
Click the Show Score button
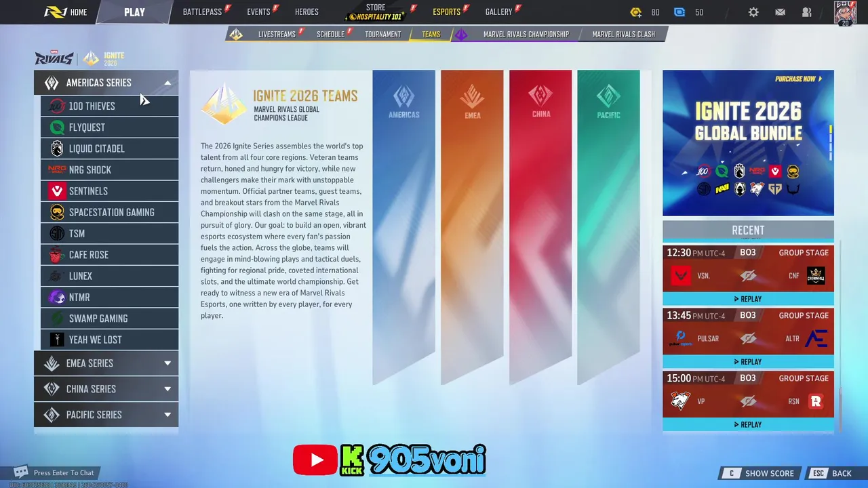(x=761, y=473)
